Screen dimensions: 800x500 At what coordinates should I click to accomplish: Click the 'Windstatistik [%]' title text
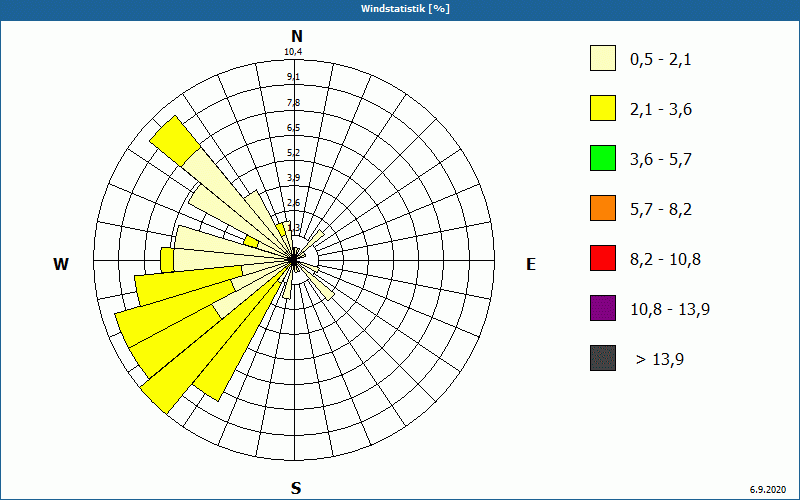click(x=405, y=9)
